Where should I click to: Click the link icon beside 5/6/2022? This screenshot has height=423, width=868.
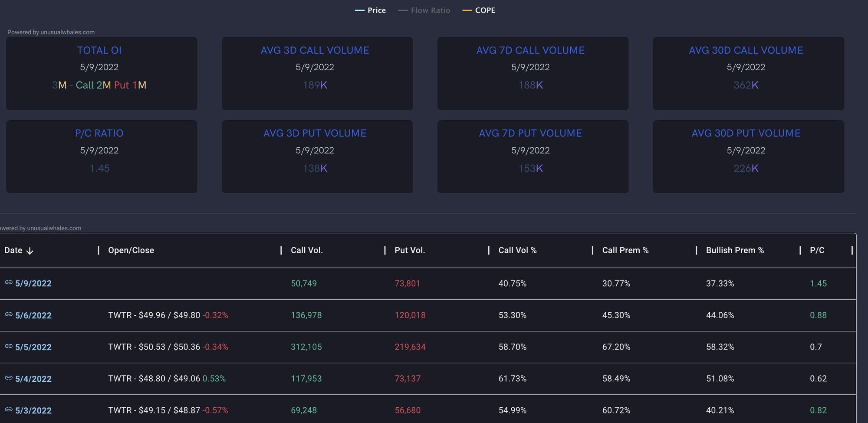(8, 314)
